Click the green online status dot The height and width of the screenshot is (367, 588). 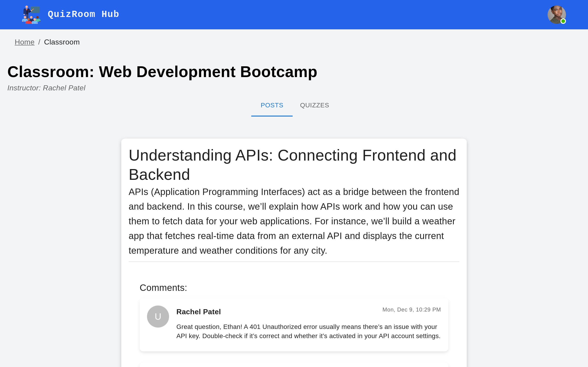pyautogui.click(x=563, y=21)
